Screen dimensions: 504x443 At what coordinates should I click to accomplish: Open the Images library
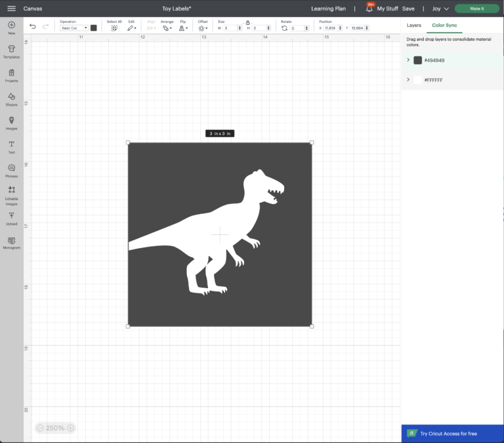point(11,122)
